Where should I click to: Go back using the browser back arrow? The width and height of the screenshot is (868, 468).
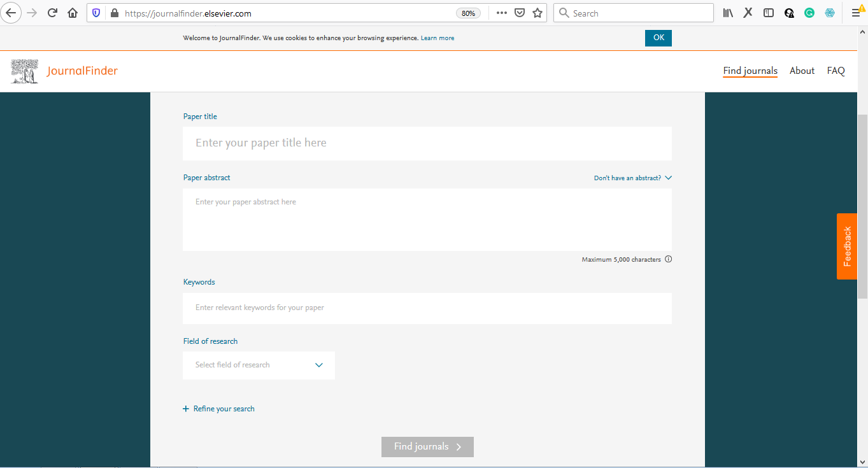pyautogui.click(x=11, y=13)
